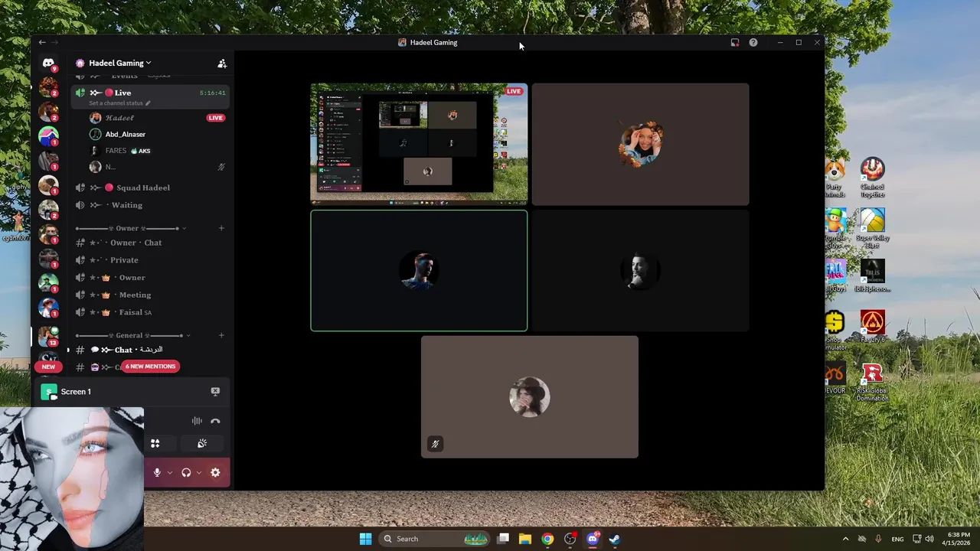Mute the microphone
The height and width of the screenshot is (551, 980).
157,473
